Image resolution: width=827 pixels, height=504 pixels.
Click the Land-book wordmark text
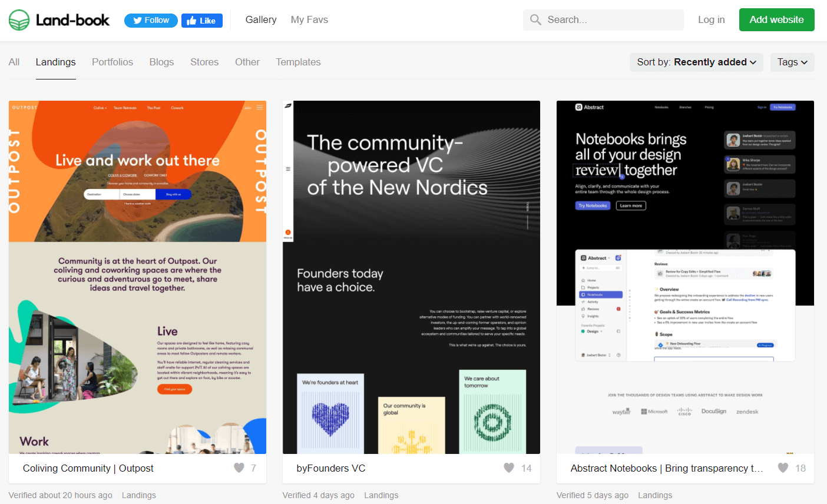pyautogui.click(x=72, y=20)
